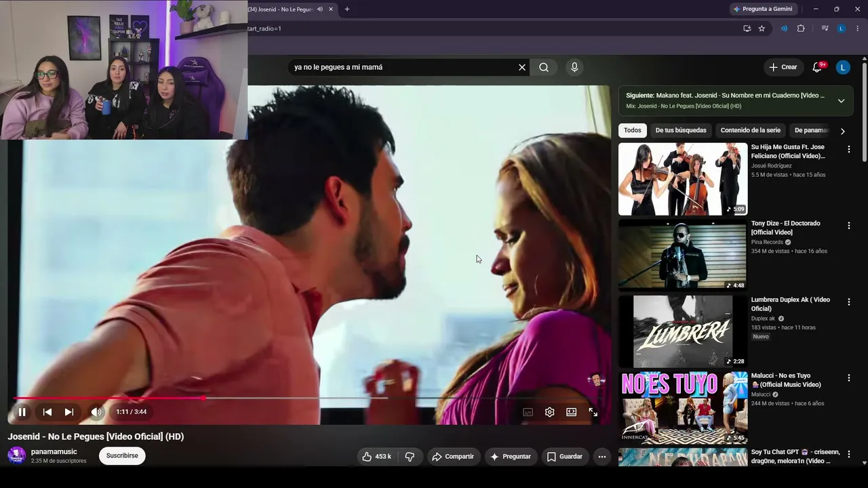Install the app from the address bar
Screen dimensions: 868x488
[747, 28]
